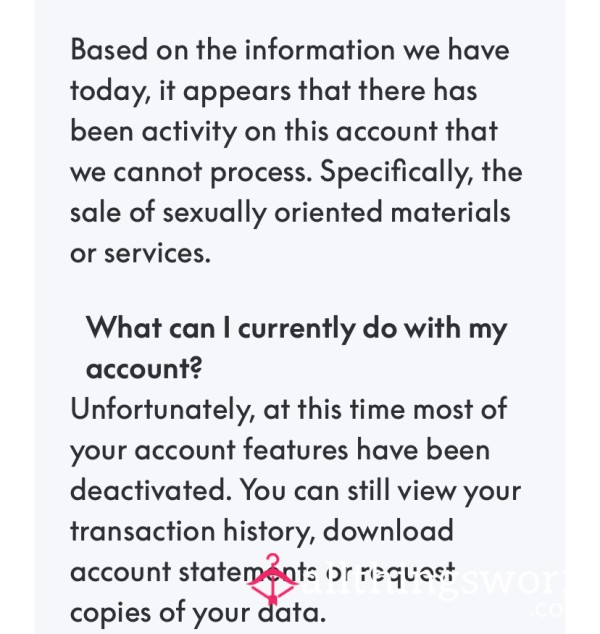Image resolution: width=600 pixels, height=634 pixels.
Task: Click the word "download" in the last paragraph
Action: [388, 530]
